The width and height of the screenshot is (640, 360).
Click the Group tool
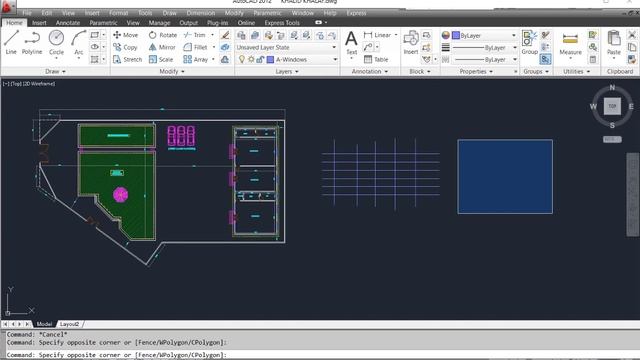(529, 42)
